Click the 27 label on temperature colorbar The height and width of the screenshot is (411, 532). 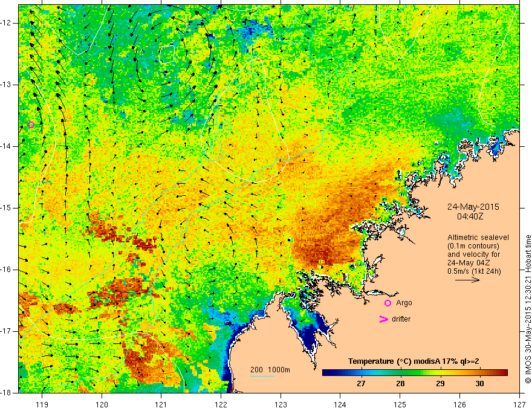point(361,384)
